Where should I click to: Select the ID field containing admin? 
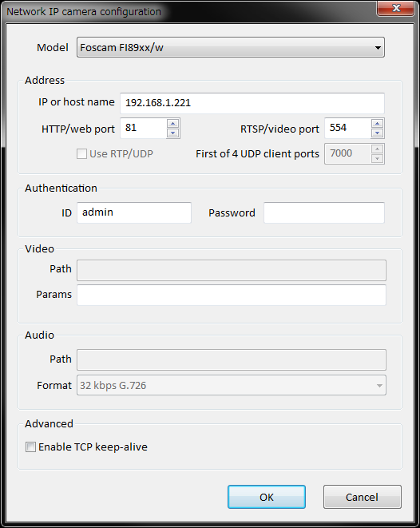pyautogui.click(x=134, y=212)
